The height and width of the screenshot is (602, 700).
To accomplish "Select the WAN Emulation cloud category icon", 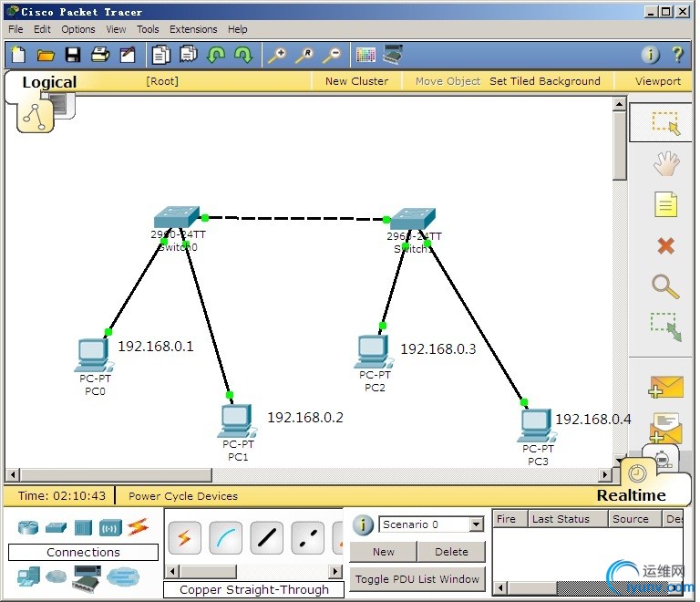I will tap(57, 576).
